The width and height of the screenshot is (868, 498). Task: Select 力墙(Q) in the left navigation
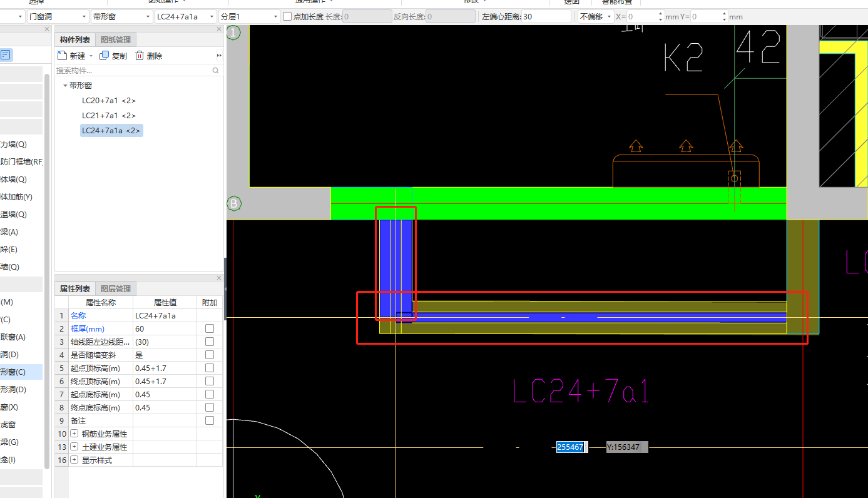coord(14,145)
